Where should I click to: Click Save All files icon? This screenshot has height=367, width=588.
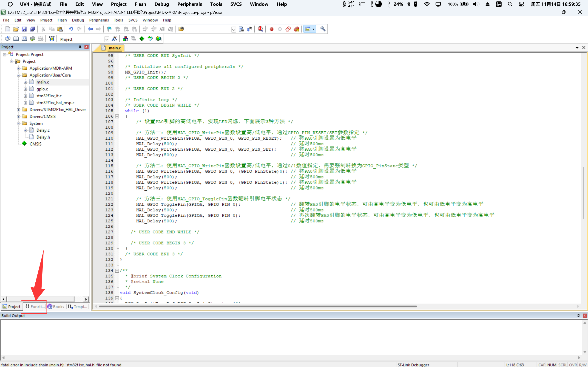click(32, 29)
